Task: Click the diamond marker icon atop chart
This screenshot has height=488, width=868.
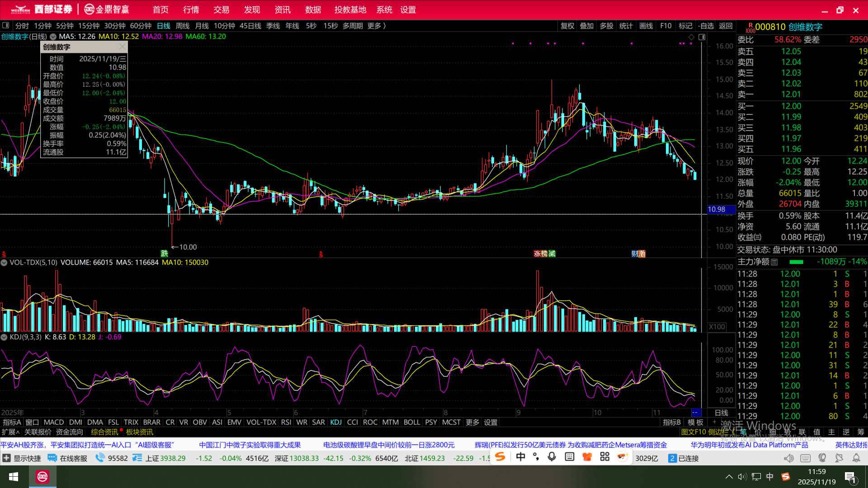Action: point(691,37)
